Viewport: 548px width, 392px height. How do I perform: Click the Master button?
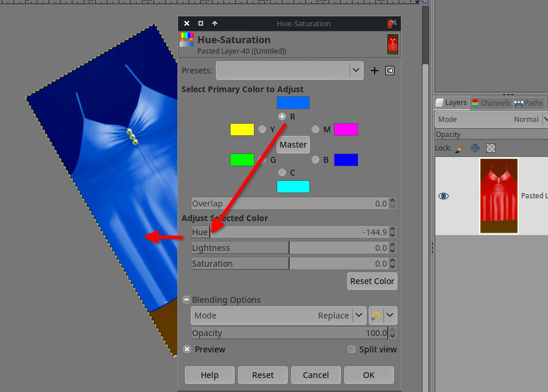pos(293,145)
